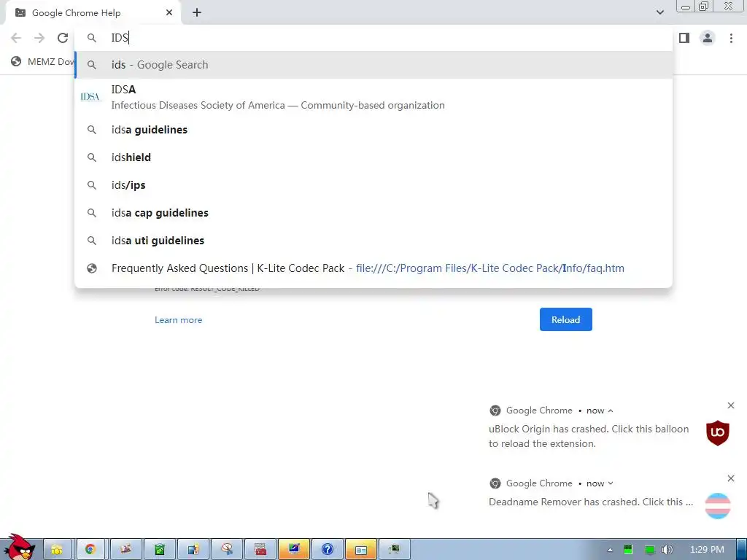Open the yellow folder taskbar icon

57,550
